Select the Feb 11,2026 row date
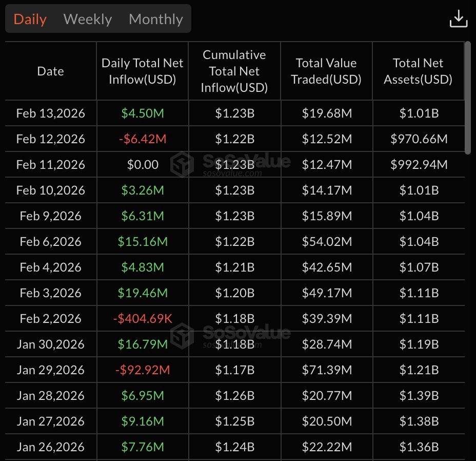The height and width of the screenshot is (461, 476). click(51, 164)
